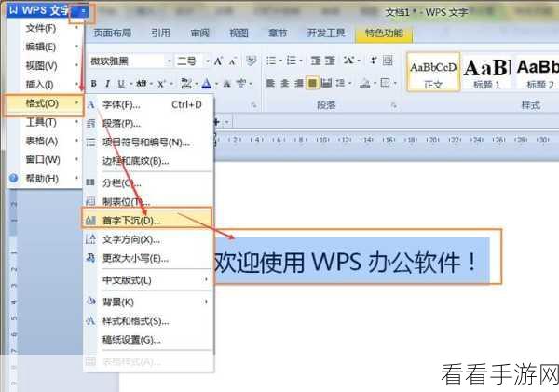
Task: Click the dropdown arrow beside WPS 文字
Action: pyautogui.click(x=83, y=11)
